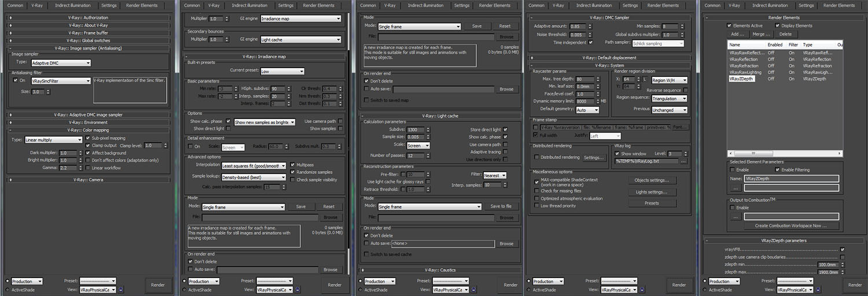Click the Gamma value input field
This screenshot has width=868, height=296.
pyautogui.click(x=67, y=168)
